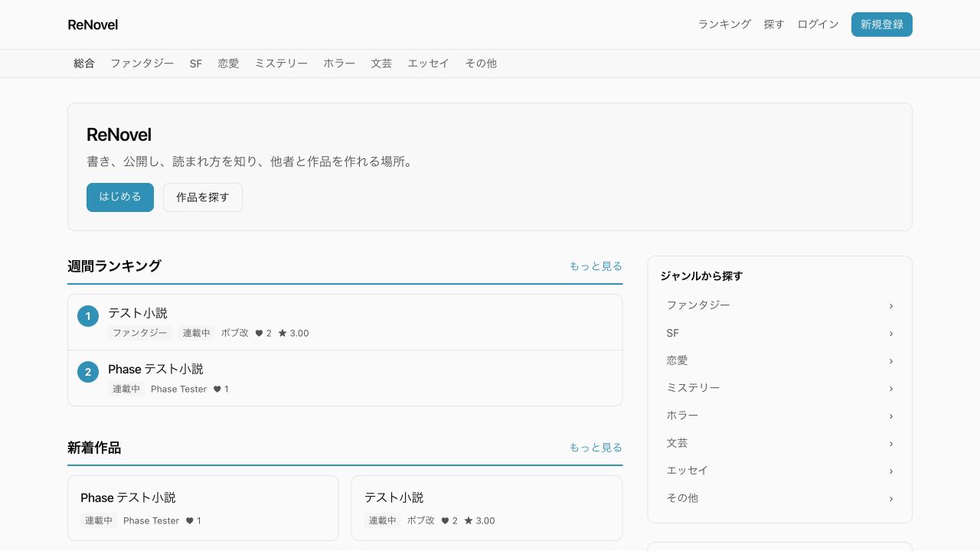
Task: Click heart icon on rank 1 novel
Action: pyautogui.click(x=259, y=334)
